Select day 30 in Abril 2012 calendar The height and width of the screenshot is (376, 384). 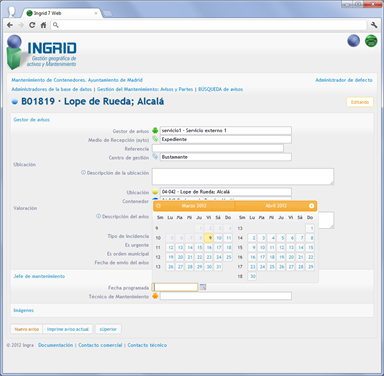(252, 276)
